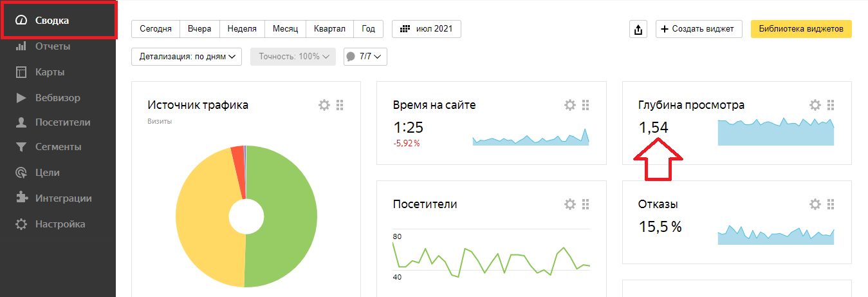Open the июл 2021 date range picker
The width and height of the screenshot is (868, 297).
427,29
